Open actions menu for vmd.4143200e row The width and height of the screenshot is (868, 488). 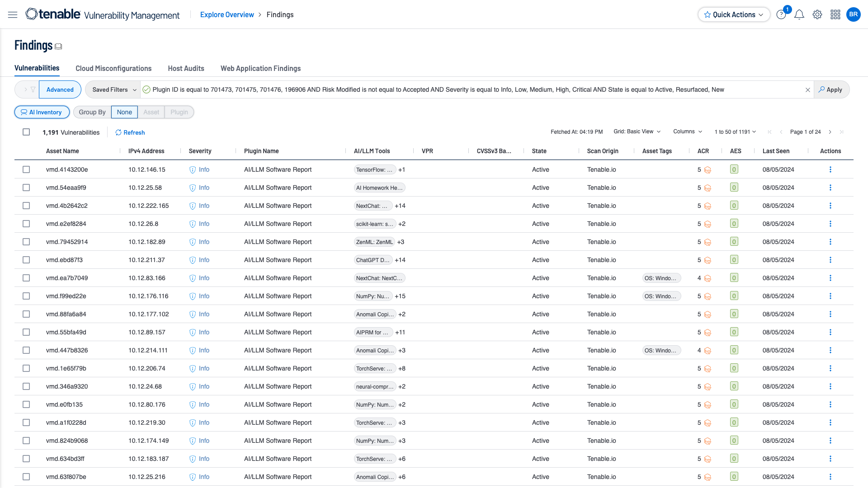pos(830,170)
